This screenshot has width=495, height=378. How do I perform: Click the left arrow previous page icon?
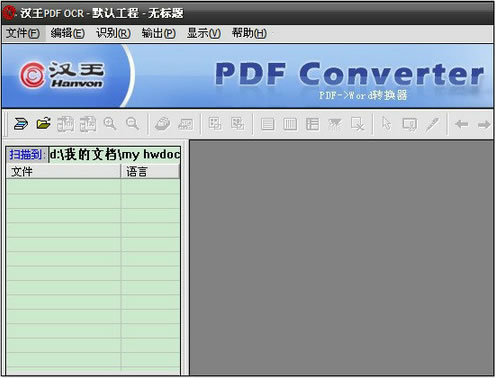point(462,124)
